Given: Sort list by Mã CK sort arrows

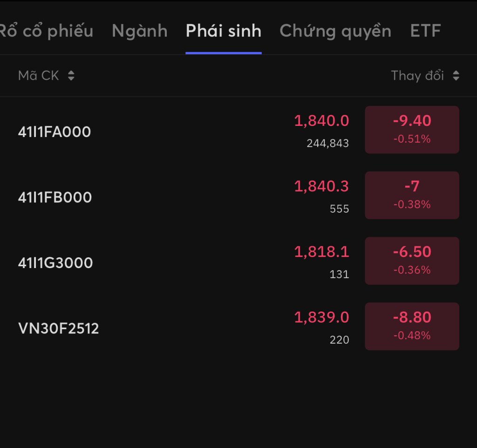Looking at the screenshot, I should coord(71,76).
